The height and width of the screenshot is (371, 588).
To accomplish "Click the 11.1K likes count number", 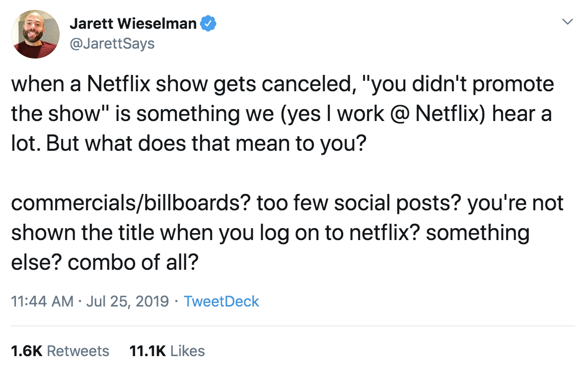I will pos(147,351).
